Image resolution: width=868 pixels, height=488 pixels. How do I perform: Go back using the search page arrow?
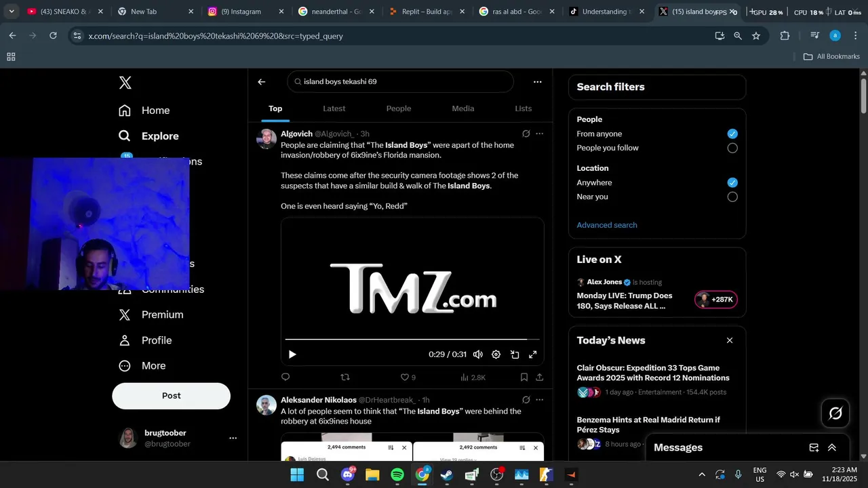click(x=262, y=82)
